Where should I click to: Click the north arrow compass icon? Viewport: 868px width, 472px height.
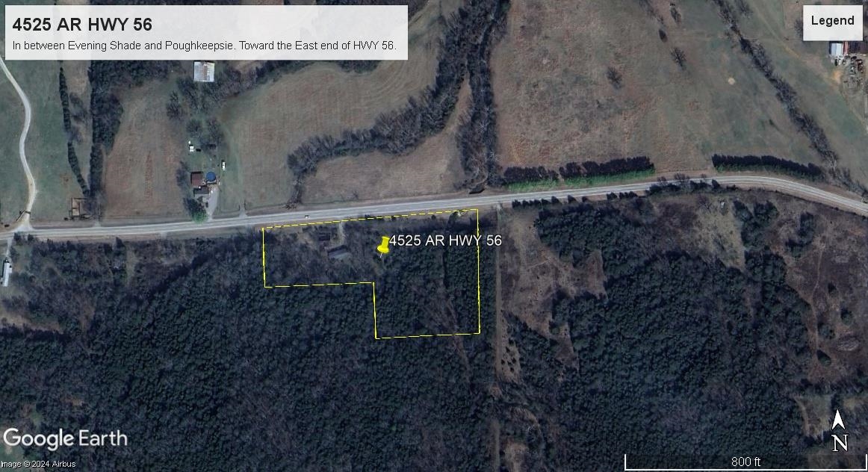pos(839,420)
